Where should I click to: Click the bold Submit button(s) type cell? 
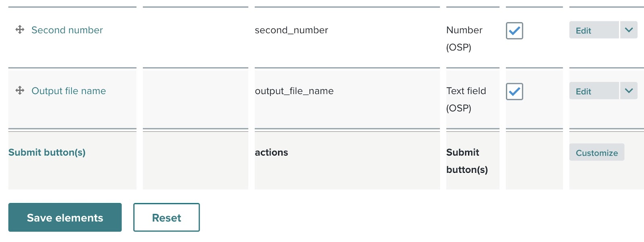click(x=467, y=161)
